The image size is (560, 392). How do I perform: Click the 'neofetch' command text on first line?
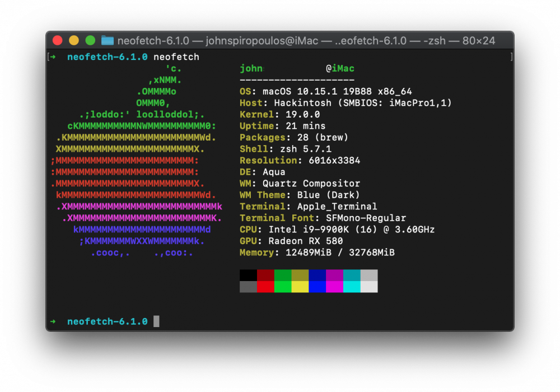[176, 57]
